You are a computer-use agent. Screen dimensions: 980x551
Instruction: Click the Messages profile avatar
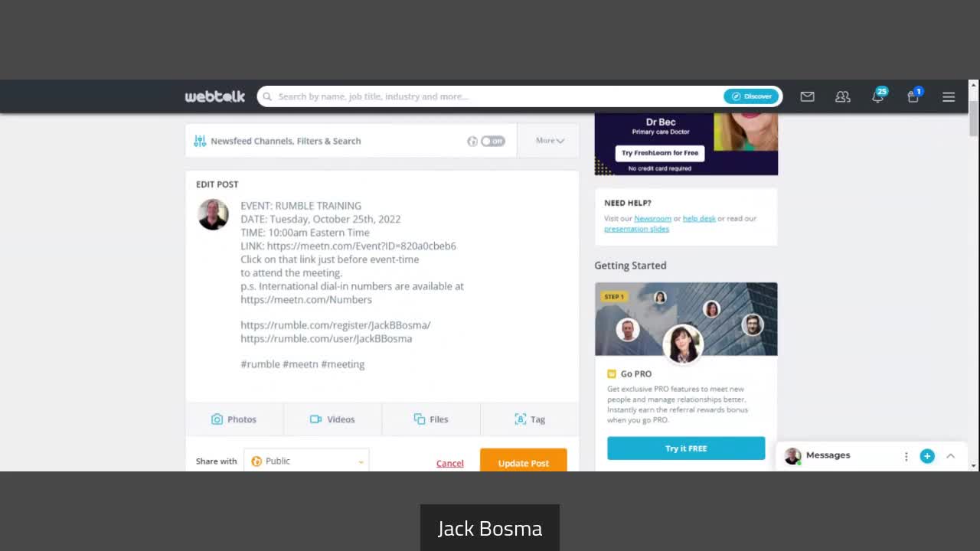[x=792, y=456]
